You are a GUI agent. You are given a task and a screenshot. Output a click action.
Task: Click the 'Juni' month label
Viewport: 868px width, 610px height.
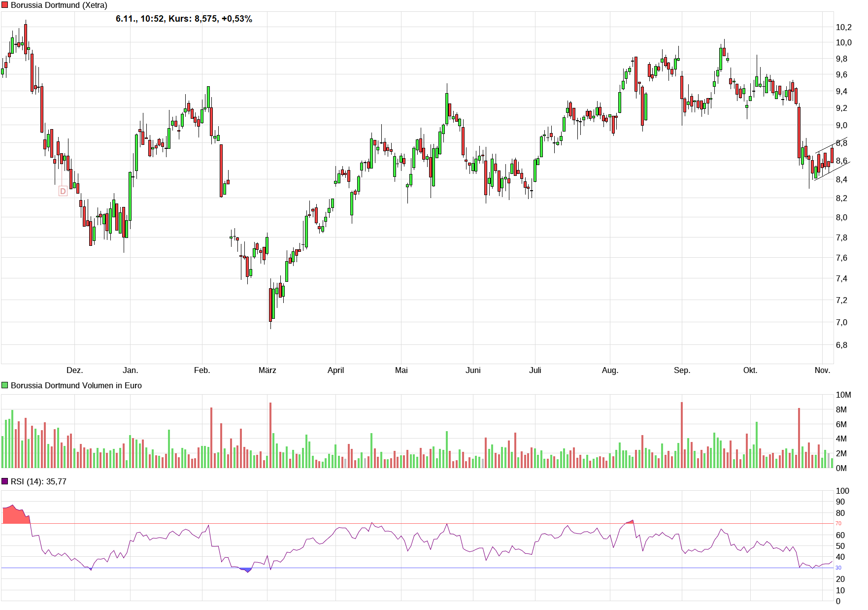tap(473, 370)
